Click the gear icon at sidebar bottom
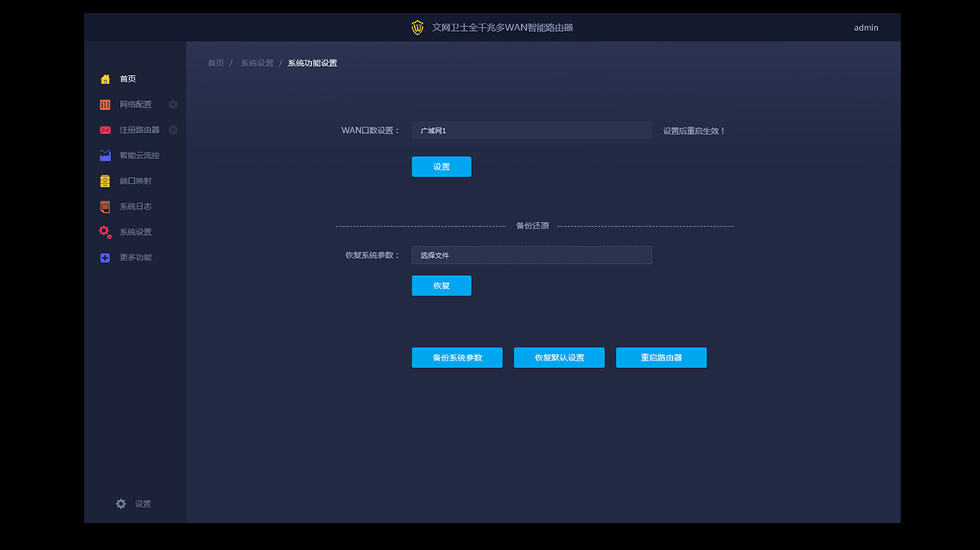This screenshot has height=550, width=980. (x=121, y=504)
